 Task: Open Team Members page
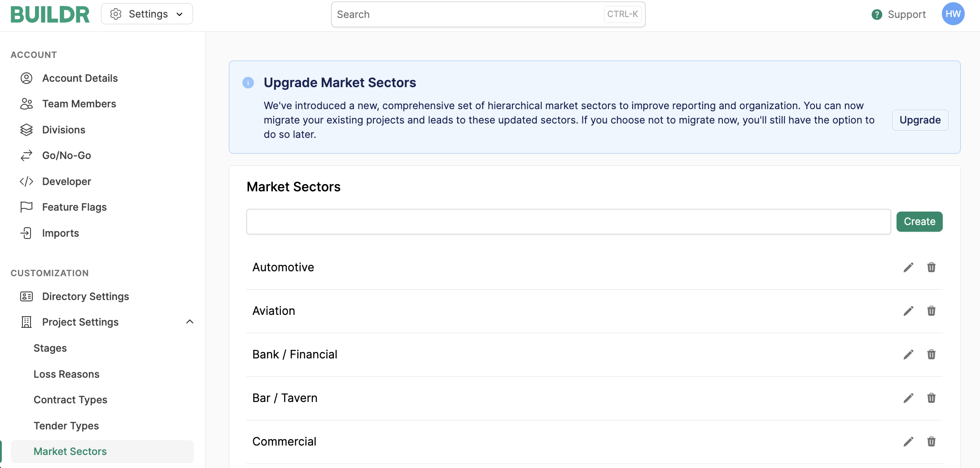pyautogui.click(x=79, y=104)
